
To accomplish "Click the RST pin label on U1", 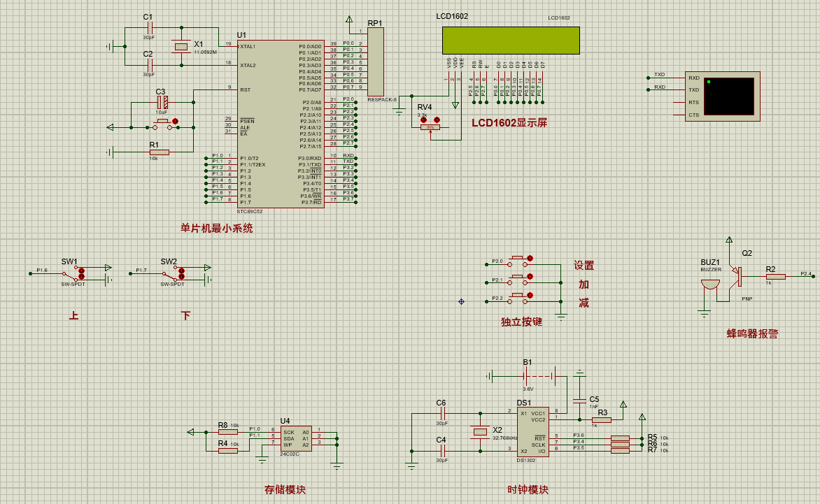I will 246,90.
